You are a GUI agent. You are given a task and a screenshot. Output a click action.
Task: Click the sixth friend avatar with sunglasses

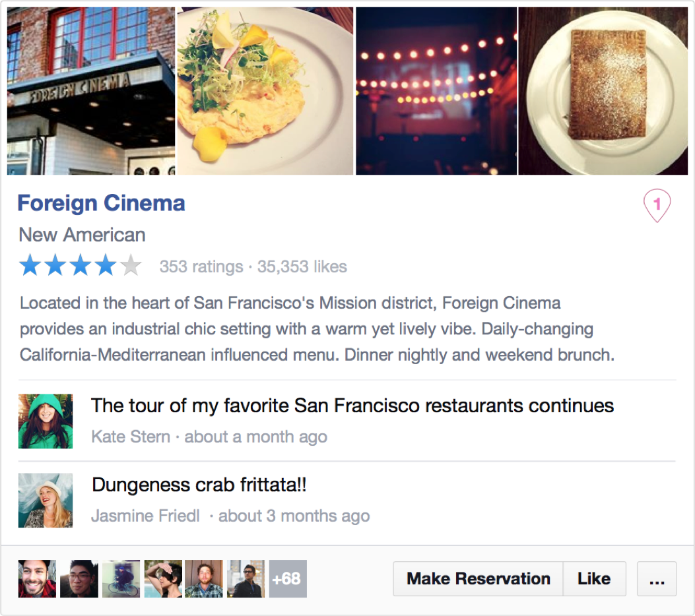(x=246, y=578)
